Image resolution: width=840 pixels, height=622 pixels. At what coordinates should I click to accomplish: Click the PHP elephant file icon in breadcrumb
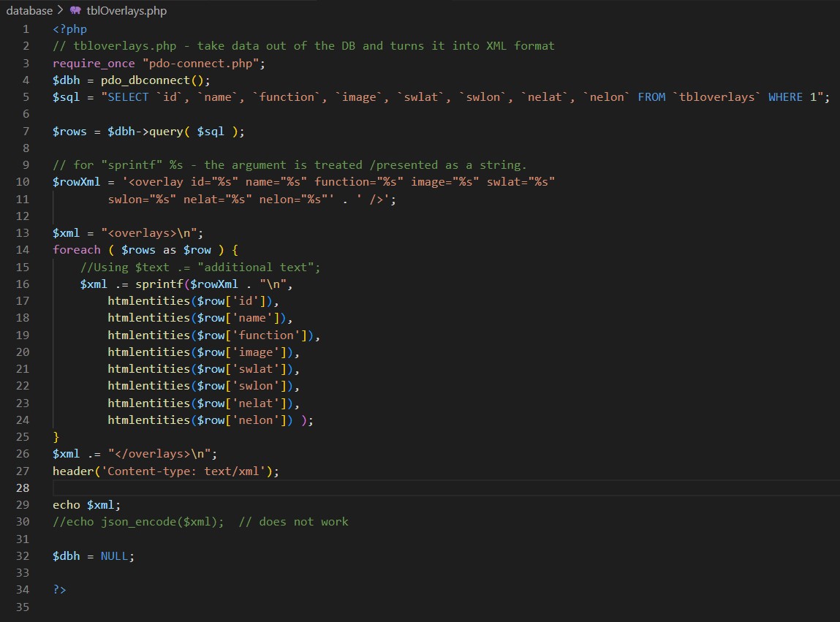click(75, 10)
